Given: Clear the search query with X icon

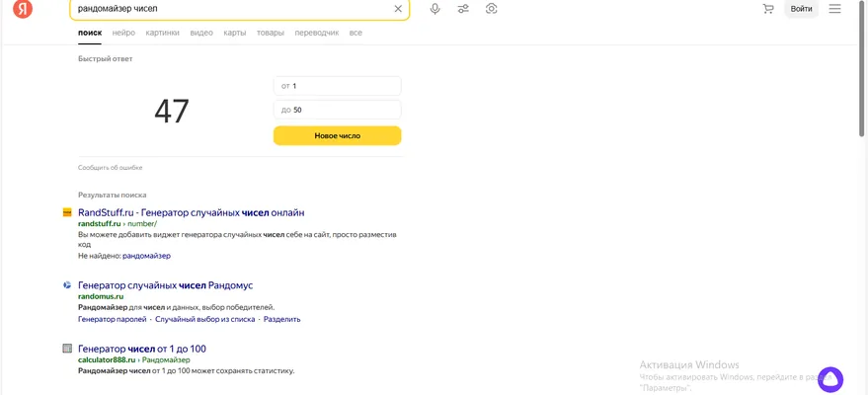Looking at the screenshot, I should [398, 9].
